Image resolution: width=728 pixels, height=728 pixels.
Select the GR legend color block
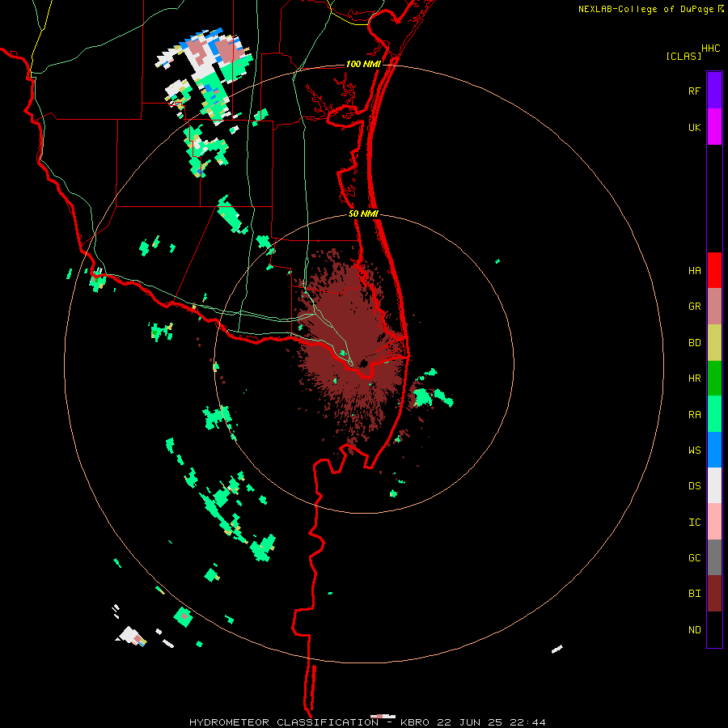(714, 307)
